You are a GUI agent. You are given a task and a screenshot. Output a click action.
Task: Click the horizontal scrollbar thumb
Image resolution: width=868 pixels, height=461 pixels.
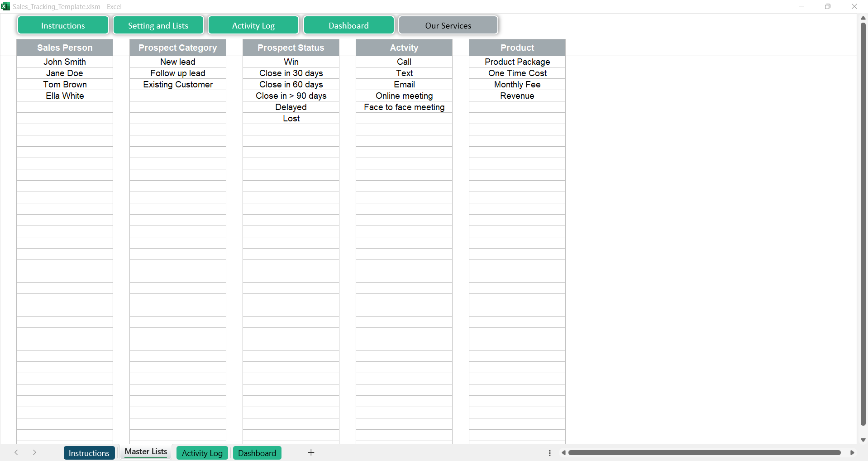704,452
